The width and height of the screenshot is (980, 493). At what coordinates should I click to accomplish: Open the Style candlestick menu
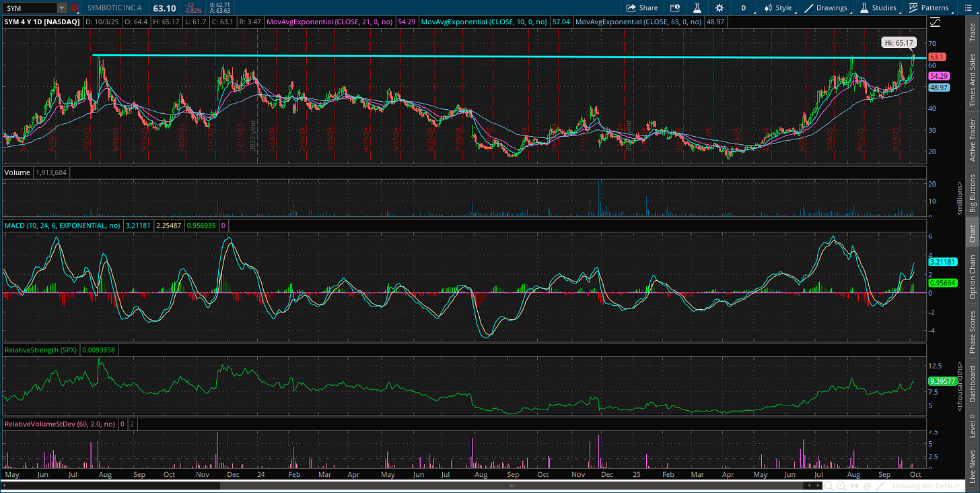[x=777, y=8]
